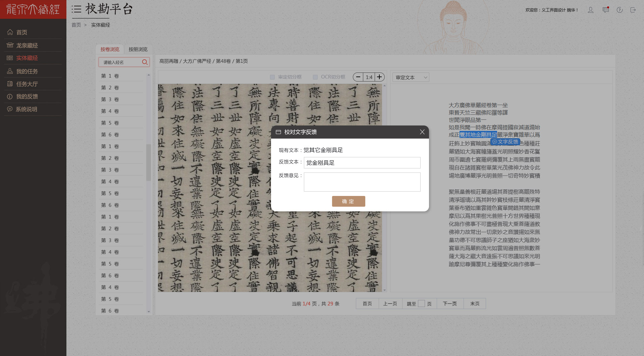This screenshot has height=356, width=644.
Task: Click the logout icon
Action: click(x=633, y=10)
